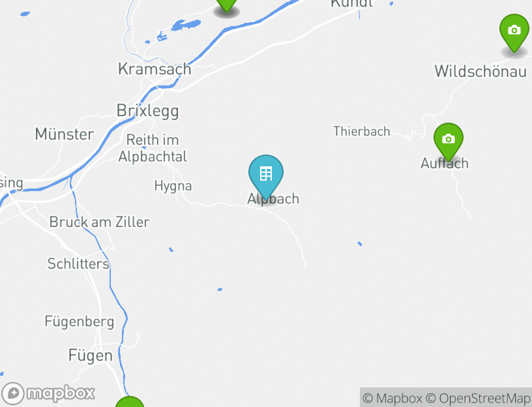This screenshot has height=407, width=532.
Task: Select the Münster place label
Action: click(x=65, y=134)
